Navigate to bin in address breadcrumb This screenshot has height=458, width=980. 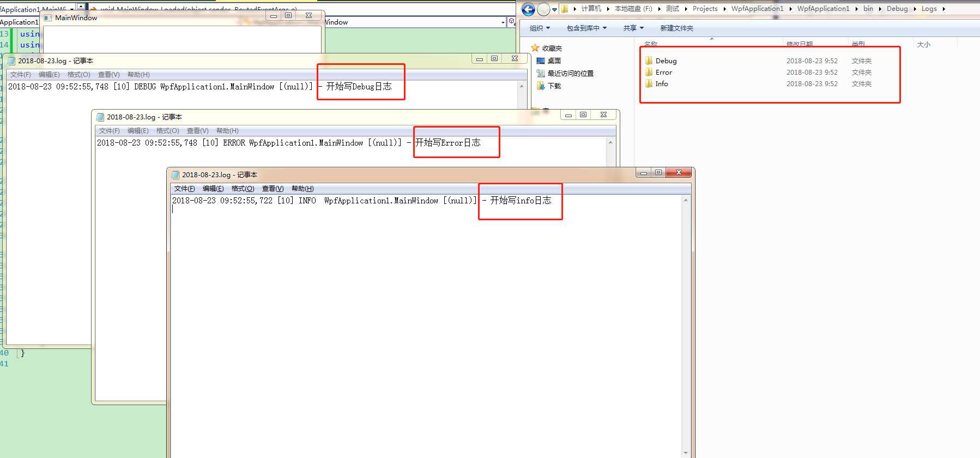(x=868, y=9)
